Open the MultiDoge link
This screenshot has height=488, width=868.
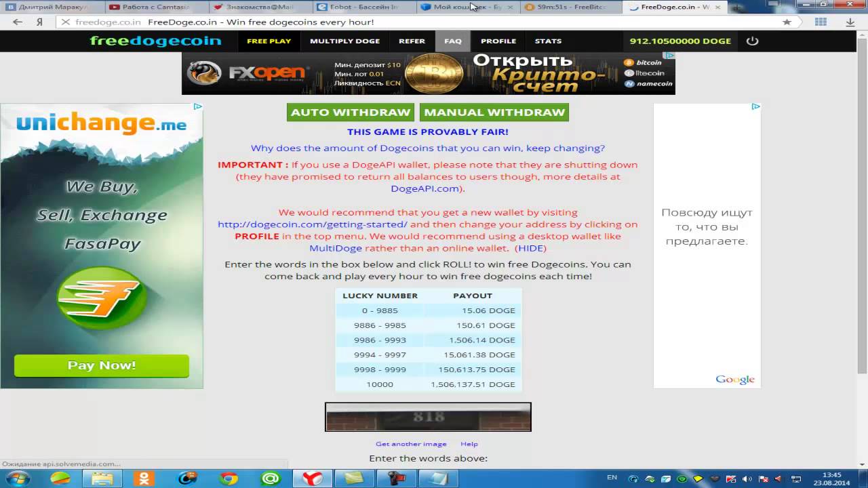tap(336, 248)
